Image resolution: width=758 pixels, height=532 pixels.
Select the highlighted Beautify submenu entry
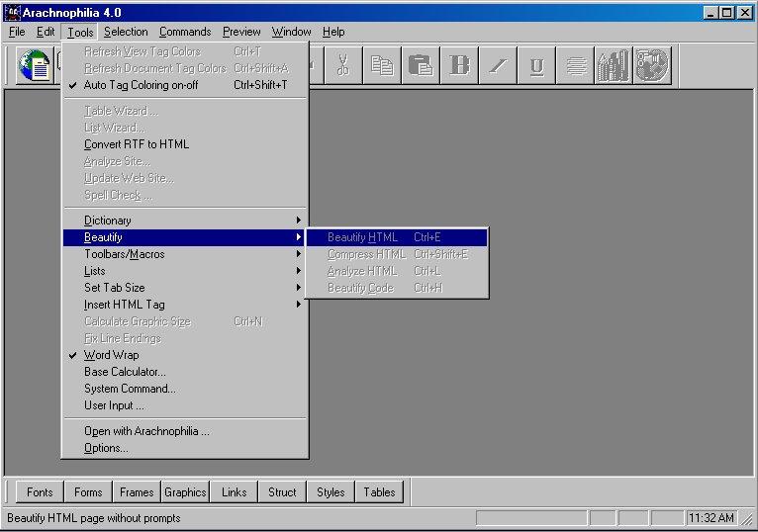(186, 237)
